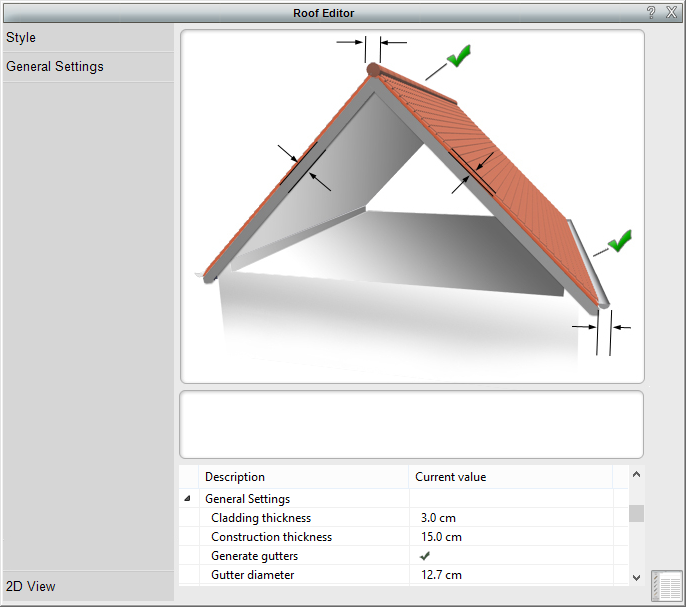This screenshot has height=607, width=686.
Task: Edit the 3.0 cm cladding value
Action: click(x=438, y=518)
